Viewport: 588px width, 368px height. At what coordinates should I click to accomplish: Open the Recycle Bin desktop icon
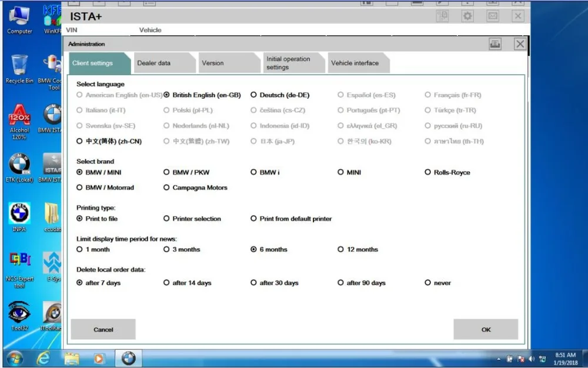[19, 69]
